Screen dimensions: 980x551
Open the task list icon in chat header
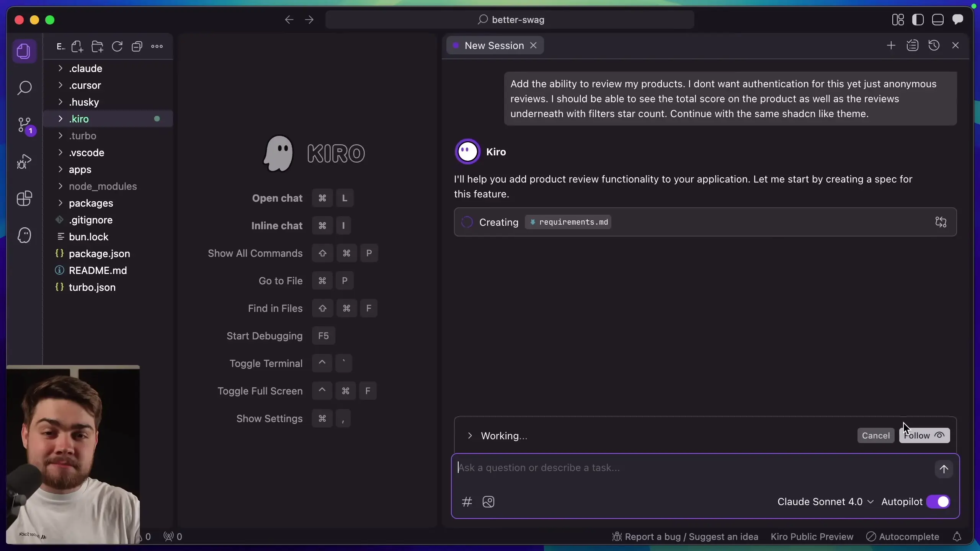[x=913, y=46]
